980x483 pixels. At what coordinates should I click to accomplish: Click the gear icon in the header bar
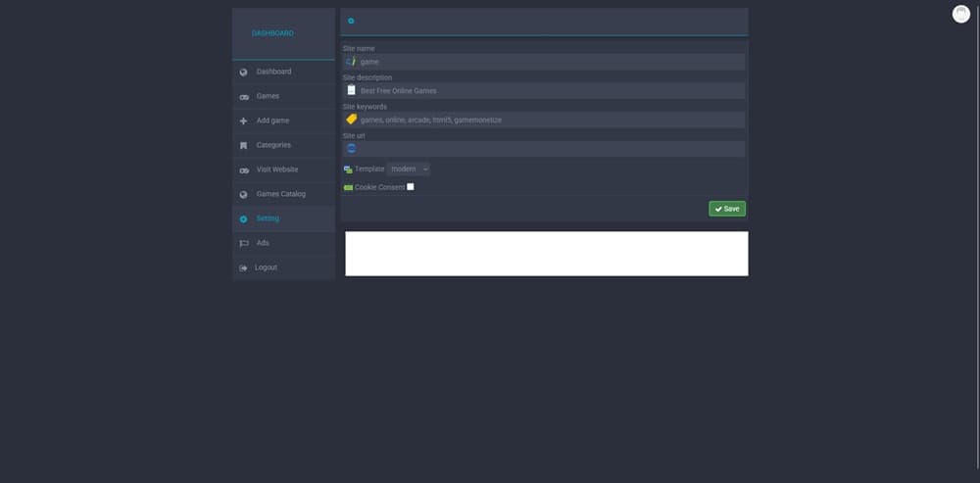351,21
